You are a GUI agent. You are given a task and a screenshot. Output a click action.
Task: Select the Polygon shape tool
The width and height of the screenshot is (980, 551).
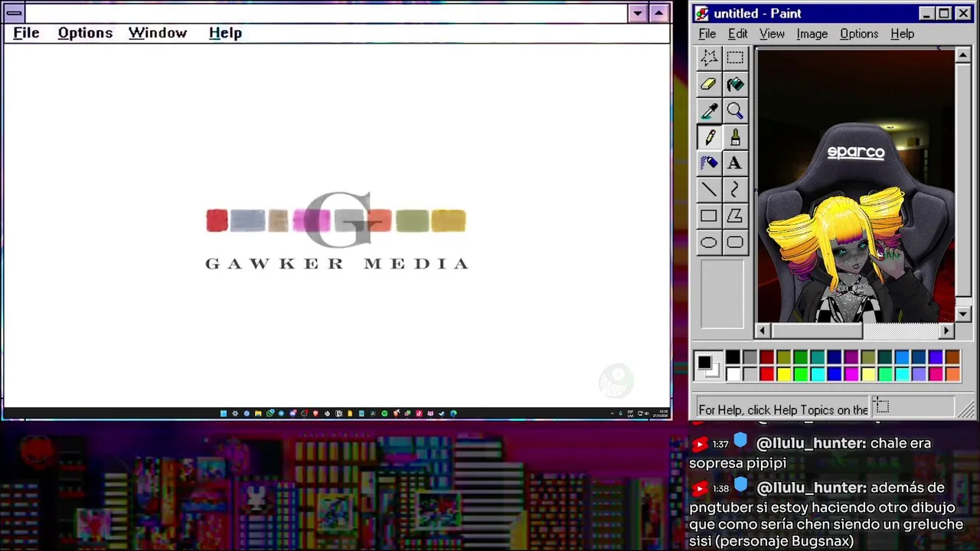(x=735, y=216)
